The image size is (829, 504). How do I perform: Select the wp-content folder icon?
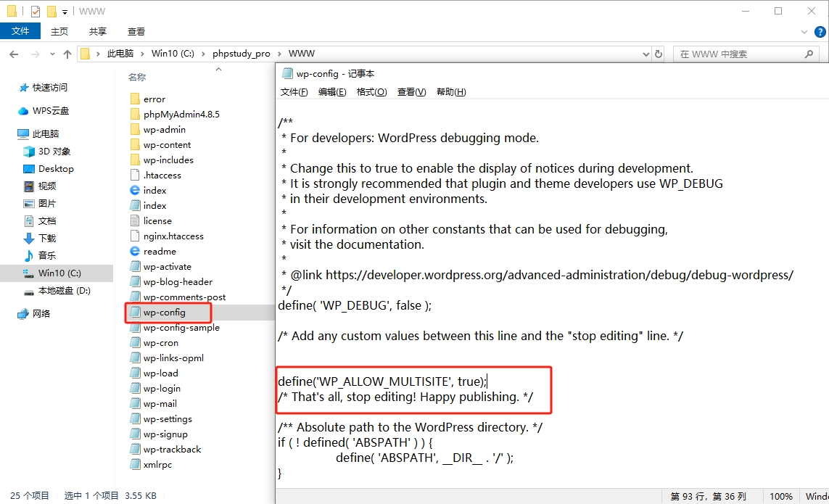click(x=135, y=145)
